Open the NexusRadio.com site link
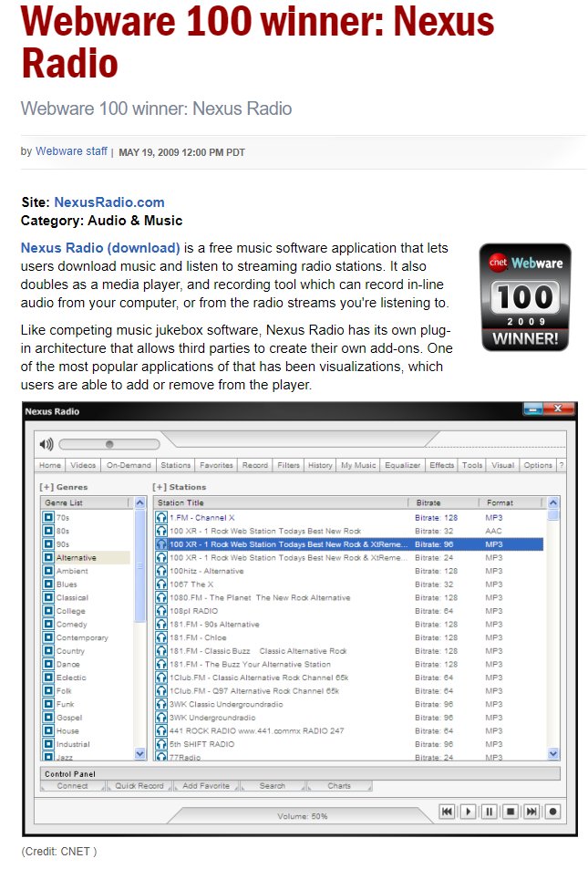Viewport: 588px width, 869px height. [x=109, y=202]
